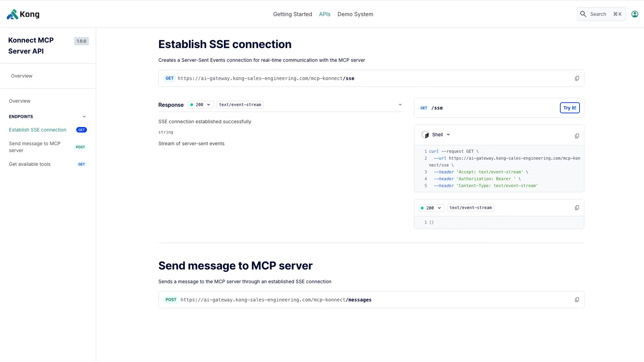Click the Shell language icon
The image size is (644, 362).
tap(425, 135)
